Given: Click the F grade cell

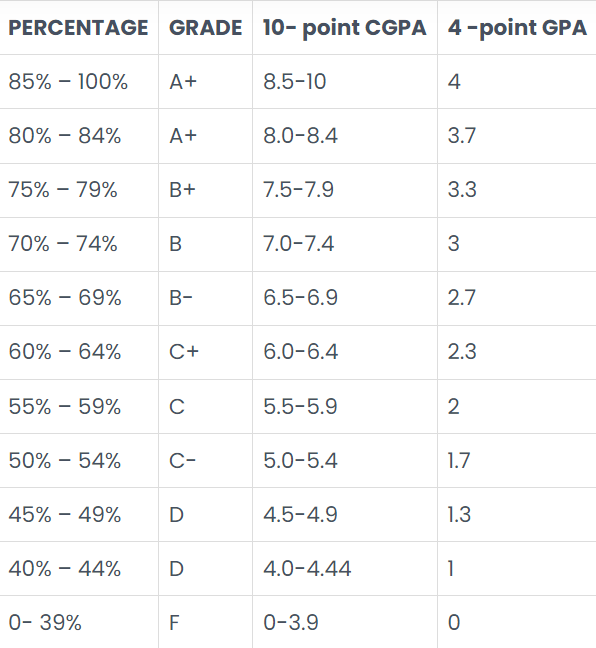Looking at the screenshot, I should pyautogui.click(x=205, y=622).
